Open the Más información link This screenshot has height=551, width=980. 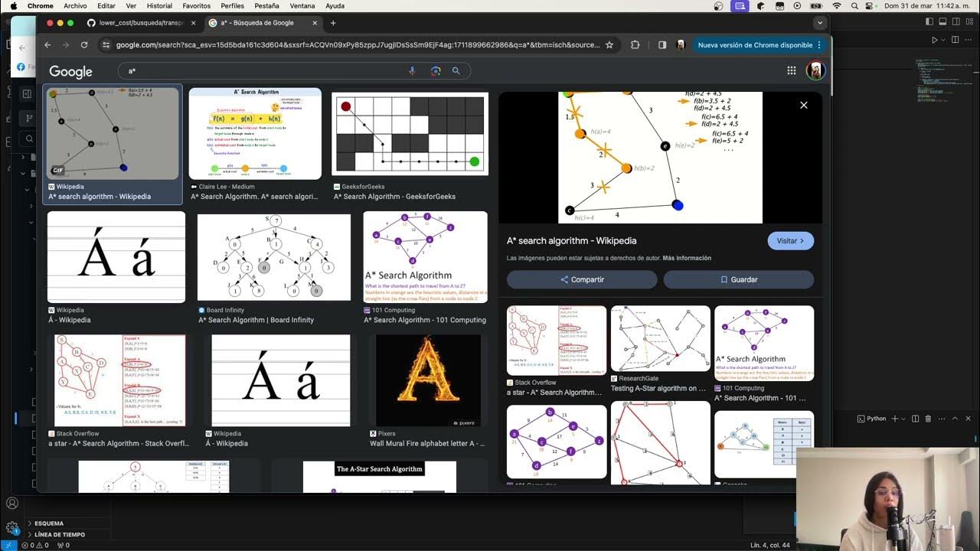[687, 258]
